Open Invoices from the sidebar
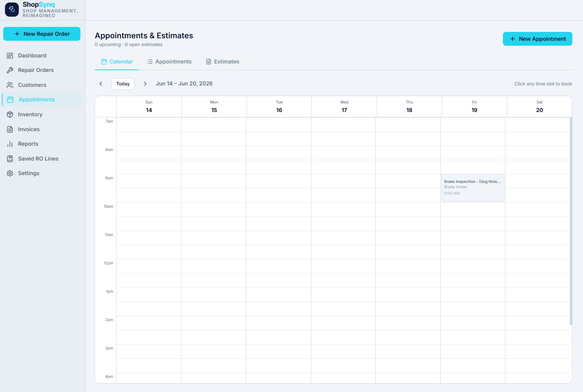This screenshot has height=392, width=583. [x=42, y=129]
